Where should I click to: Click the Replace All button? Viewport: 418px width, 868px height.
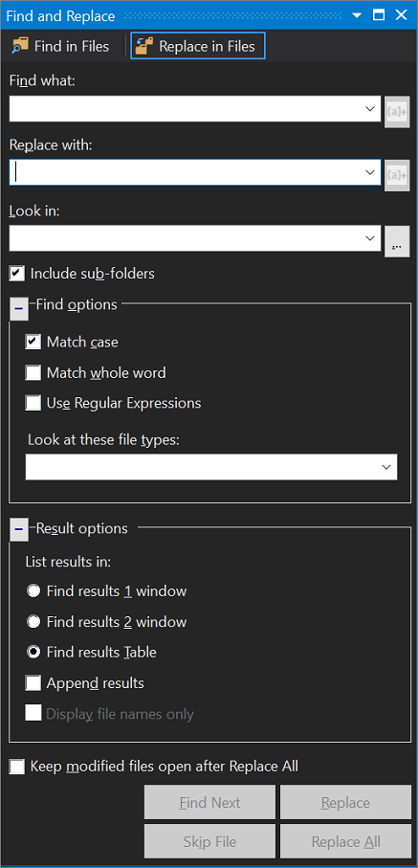(x=345, y=842)
